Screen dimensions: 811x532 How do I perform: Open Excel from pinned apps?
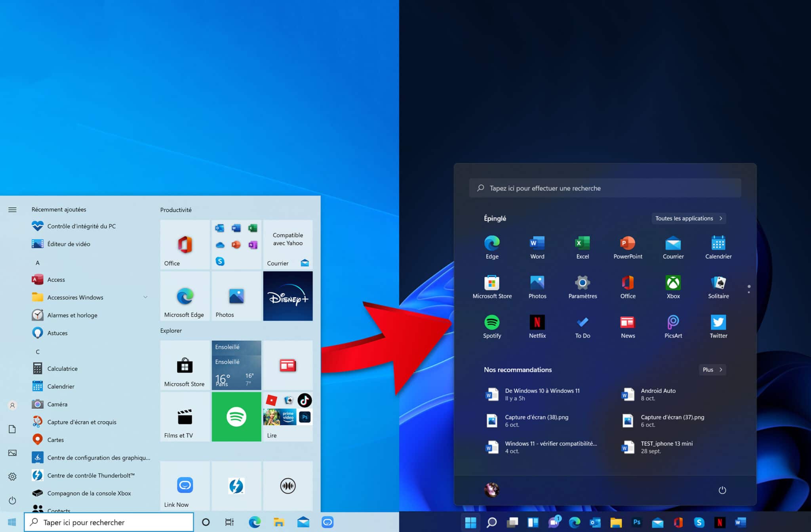pyautogui.click(x=583, y=247)
